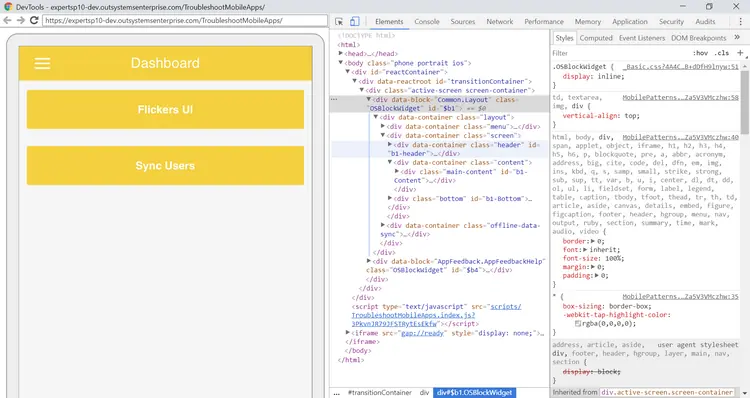
Task: Collapse the body element node
Action: [341, 63]
